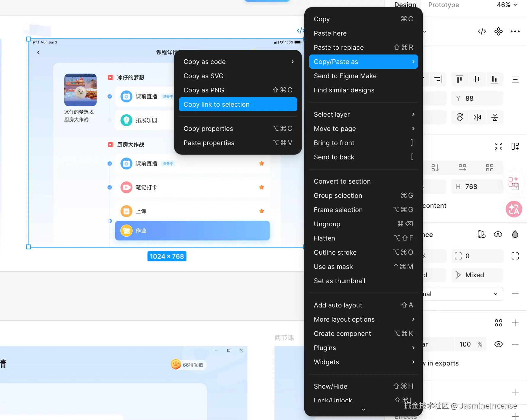This screenshot has height=420, width=527.
Task: Click the shrink-to-fit arrows icon
Action: tap(499, 146)
